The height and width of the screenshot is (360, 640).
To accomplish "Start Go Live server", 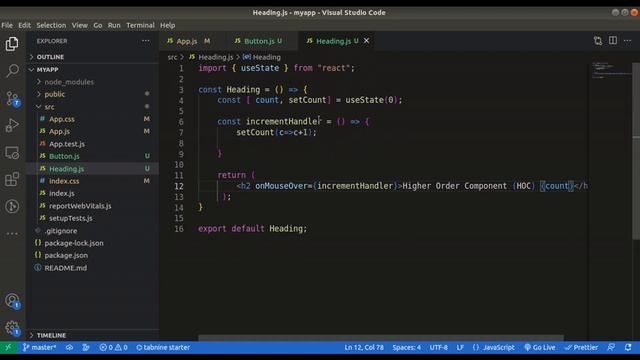I will coord(540,347).
